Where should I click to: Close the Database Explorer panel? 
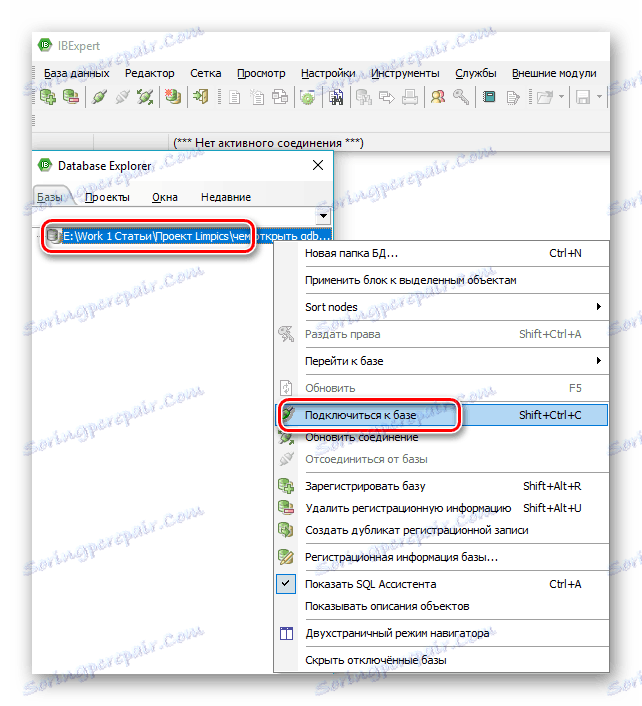pos(318,165)
